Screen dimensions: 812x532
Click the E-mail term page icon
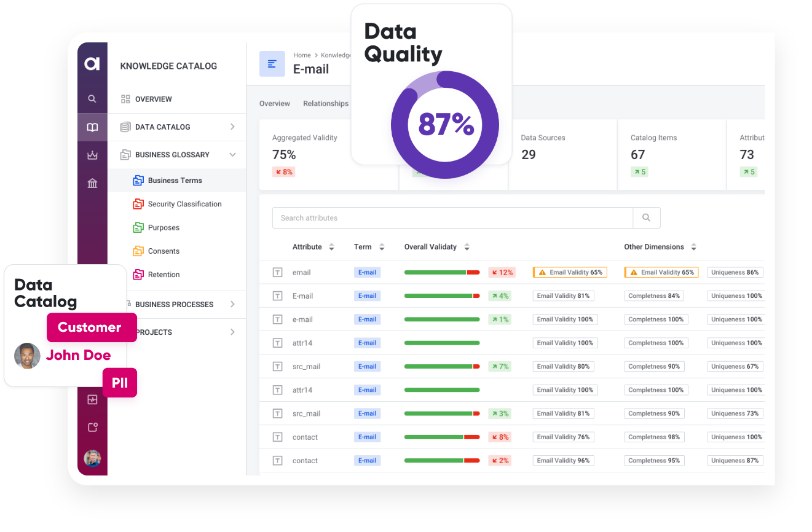point(272,64)
